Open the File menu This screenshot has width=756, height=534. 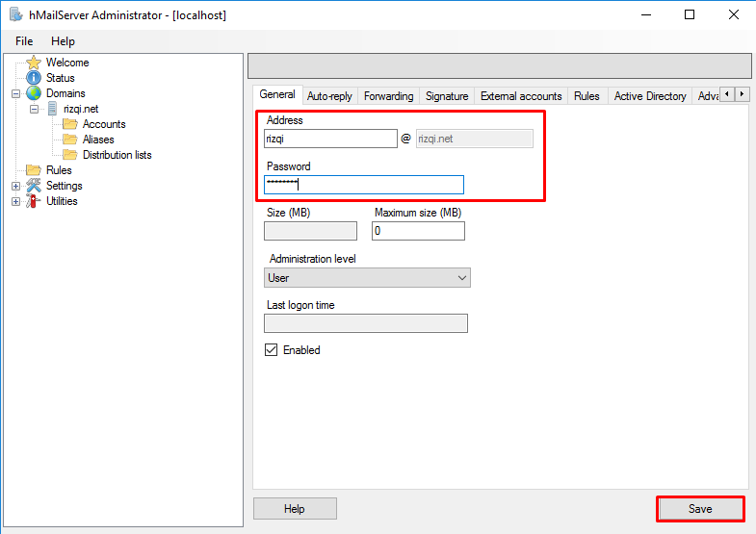point(24,41)
